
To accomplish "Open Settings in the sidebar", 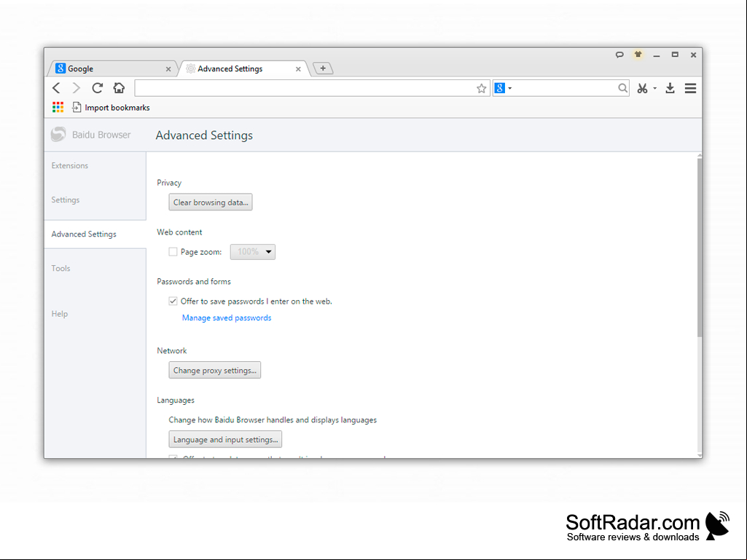I will coord(66,200).
